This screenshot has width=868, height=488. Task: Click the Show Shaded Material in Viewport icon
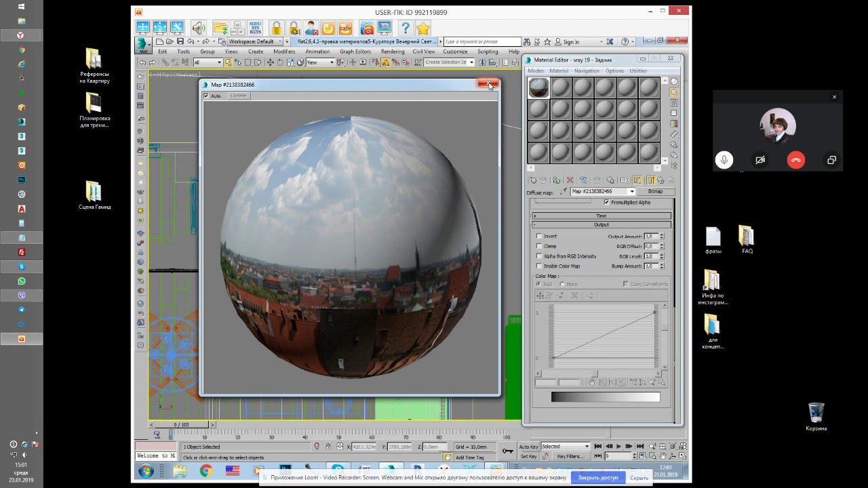[x=637, y=180]
